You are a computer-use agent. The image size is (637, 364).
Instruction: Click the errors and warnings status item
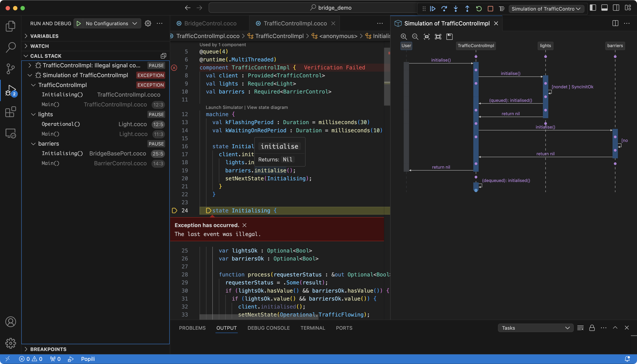point(31,359)
